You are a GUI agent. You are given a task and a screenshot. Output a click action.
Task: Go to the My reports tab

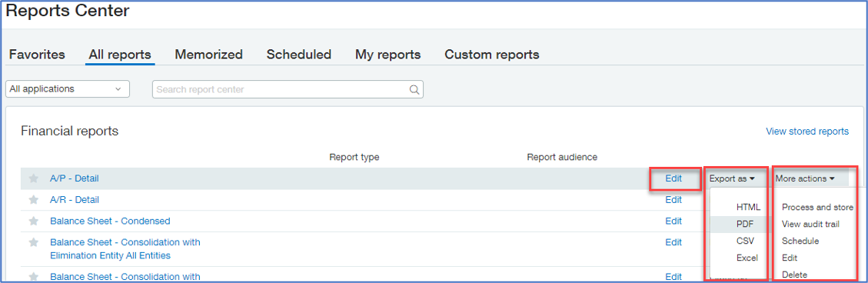[388, 55]
